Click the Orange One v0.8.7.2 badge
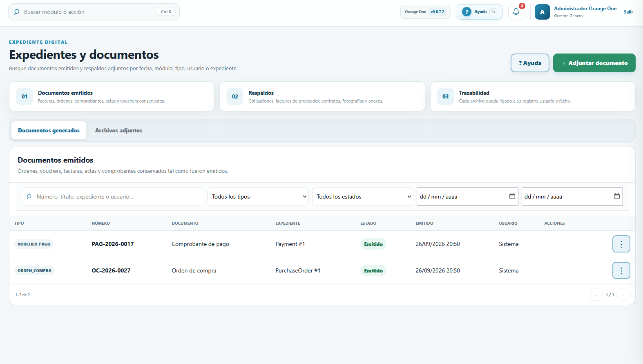643x364 pixels. pyautogui.click(x=425, y=12)
